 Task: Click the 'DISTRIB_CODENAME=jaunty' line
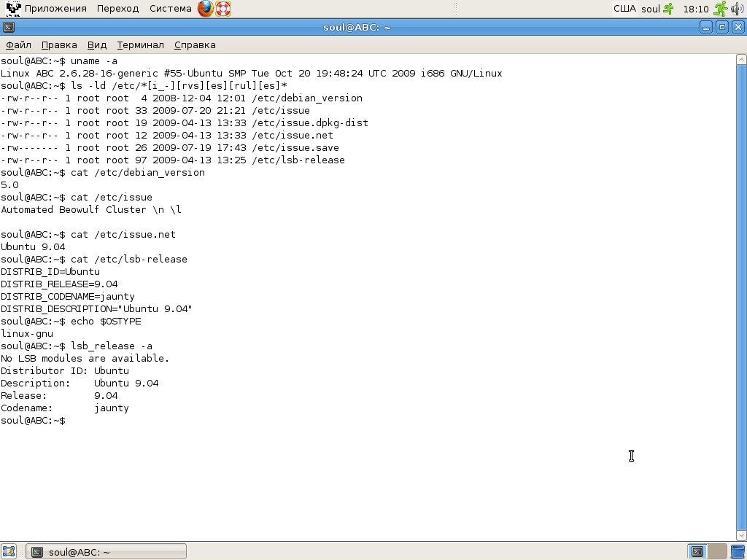[x=68, y=296]
